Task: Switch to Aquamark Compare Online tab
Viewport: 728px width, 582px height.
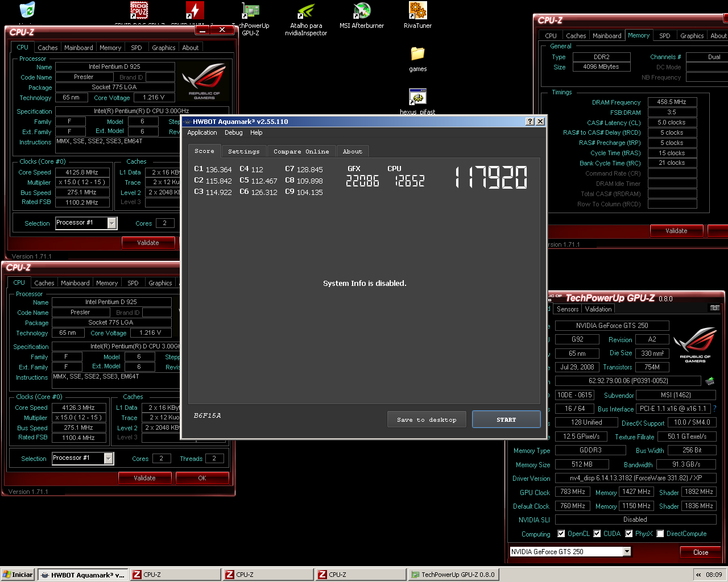Action: pyautogui.click(x=301, y=152)
